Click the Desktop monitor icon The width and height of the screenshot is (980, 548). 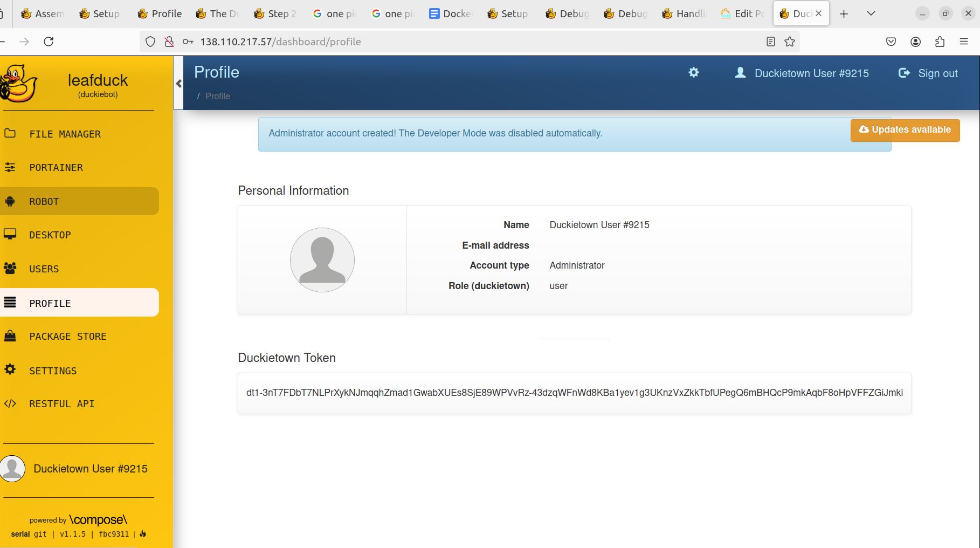coord(10,234)
